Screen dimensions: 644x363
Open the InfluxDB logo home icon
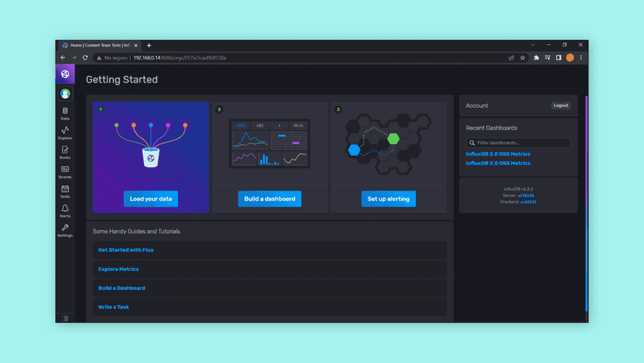pos(65,74)
